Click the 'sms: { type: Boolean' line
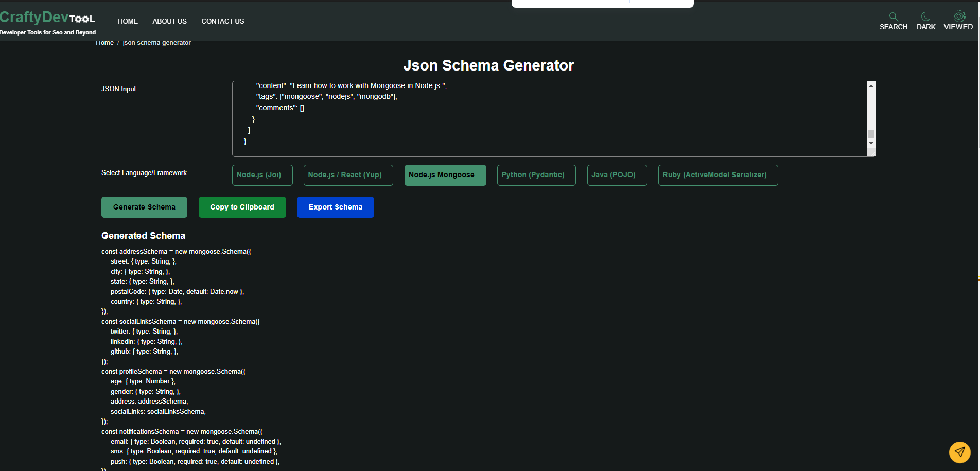 click(x=194, y=451)
